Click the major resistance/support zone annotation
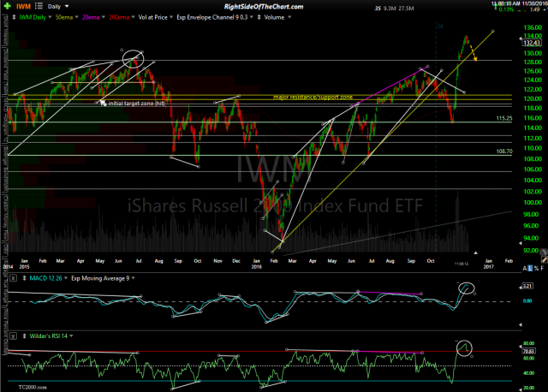 [313, 97]
